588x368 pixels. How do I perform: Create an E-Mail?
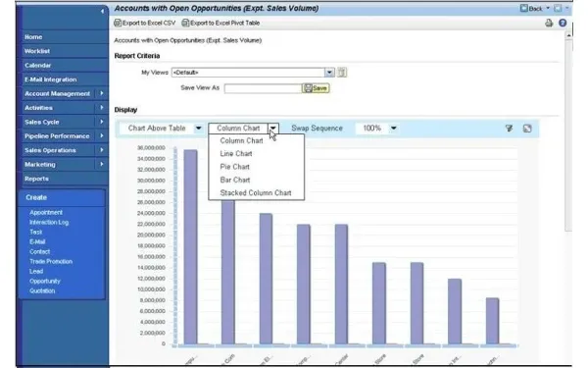pos(37,241)
